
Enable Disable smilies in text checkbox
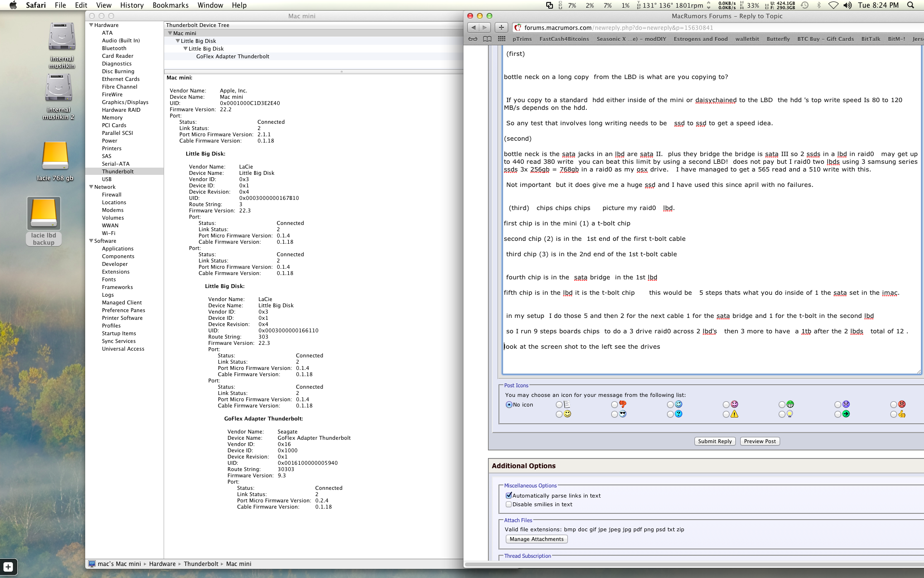(x=509, y=504)
